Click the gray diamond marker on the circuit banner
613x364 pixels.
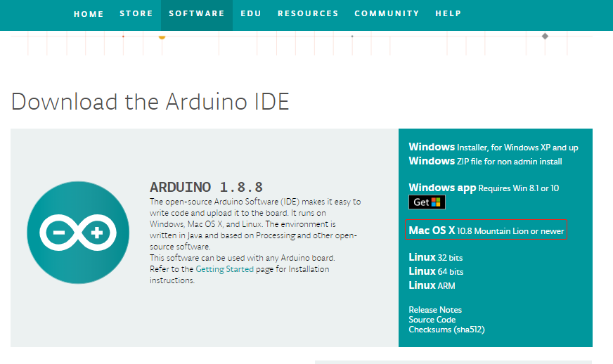(x=545, y=36)
